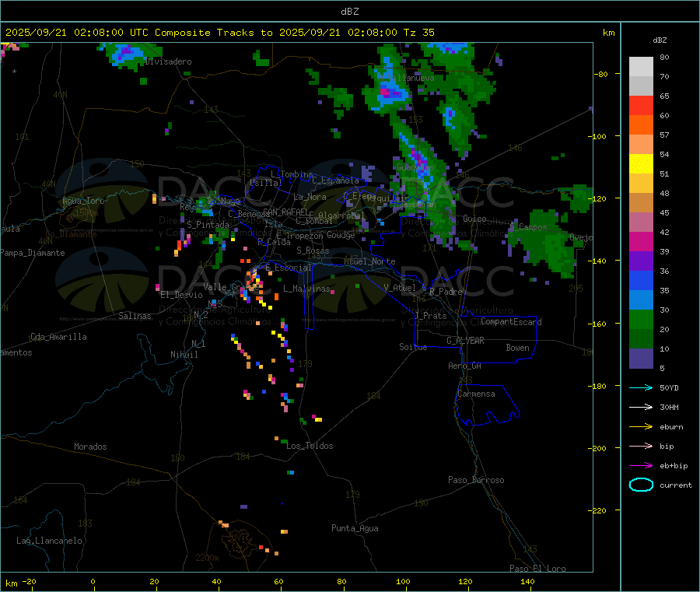The image size is (700, 592).
Task: Select the red swatch between 65 and 60
Action: coord(641,106)
